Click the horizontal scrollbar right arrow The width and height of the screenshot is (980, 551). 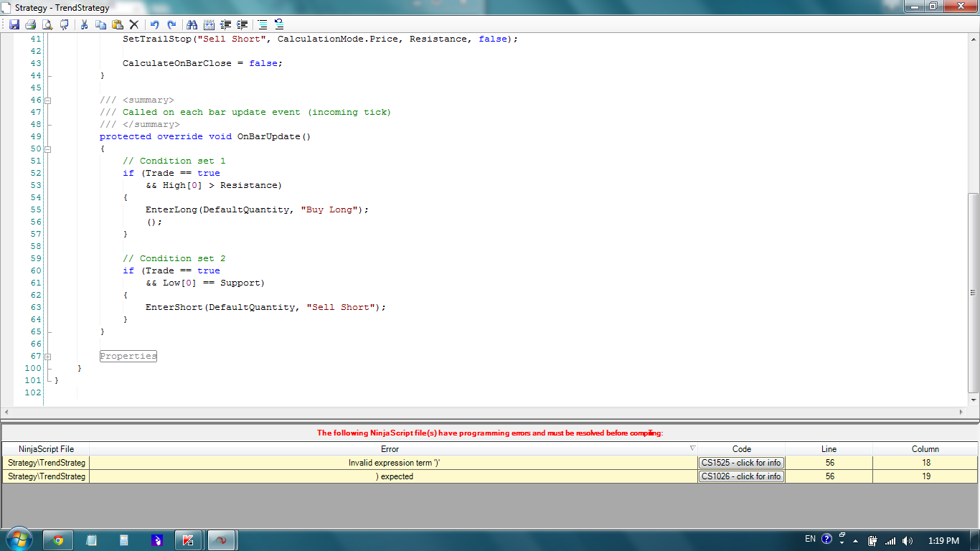pyautogui.click(x=963, y=412)
